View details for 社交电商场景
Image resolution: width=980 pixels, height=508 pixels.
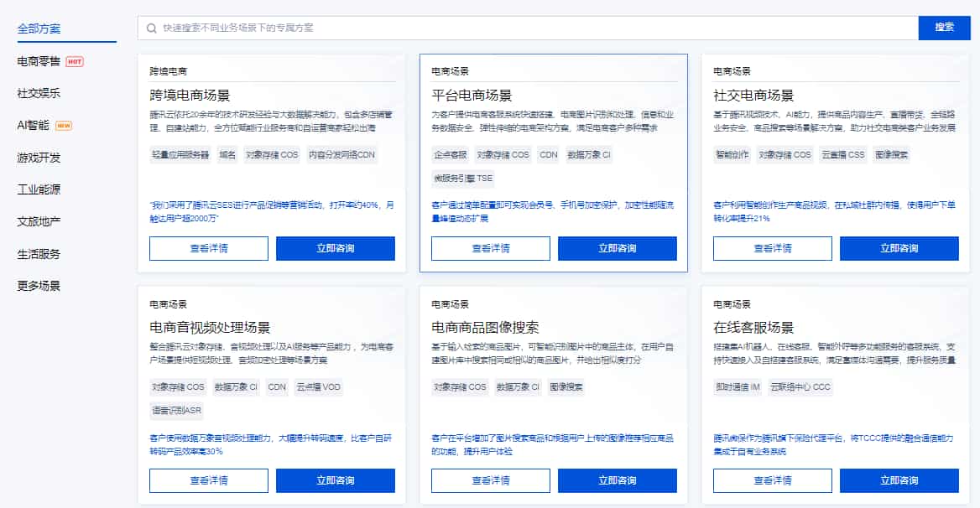772,248
